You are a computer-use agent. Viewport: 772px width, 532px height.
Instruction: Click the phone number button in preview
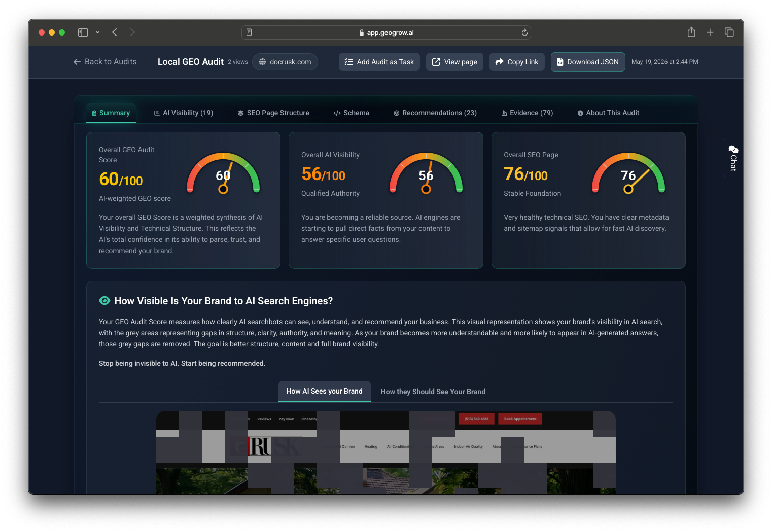[x=477, y=419]
